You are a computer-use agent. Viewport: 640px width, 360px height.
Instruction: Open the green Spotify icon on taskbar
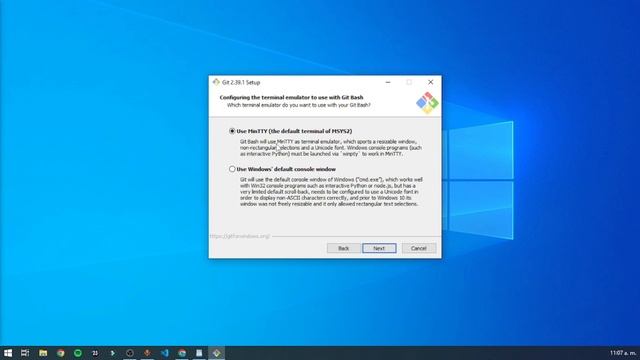[x=78, y=353]
